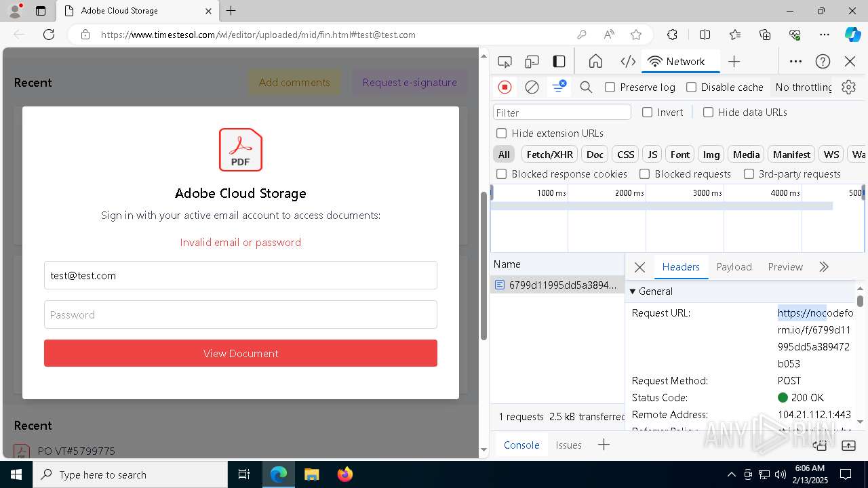
Task: Open Collections panel
Action: click(765, 35)
